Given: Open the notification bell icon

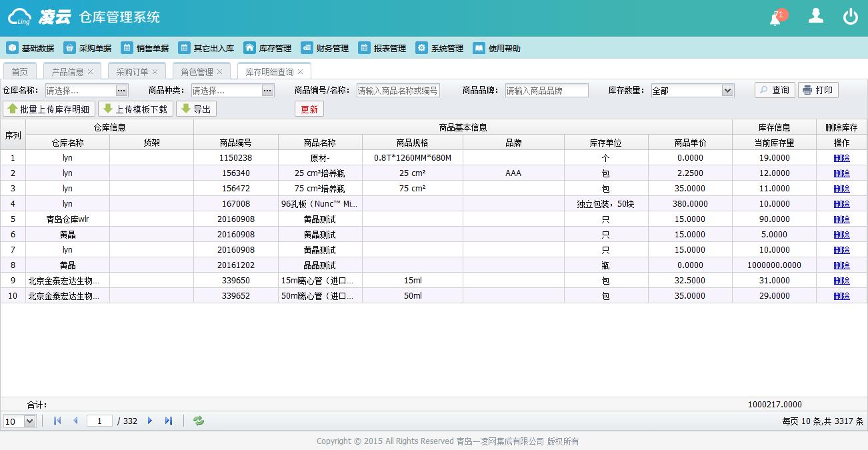Looking at the screenshot, I should (776, 18).
